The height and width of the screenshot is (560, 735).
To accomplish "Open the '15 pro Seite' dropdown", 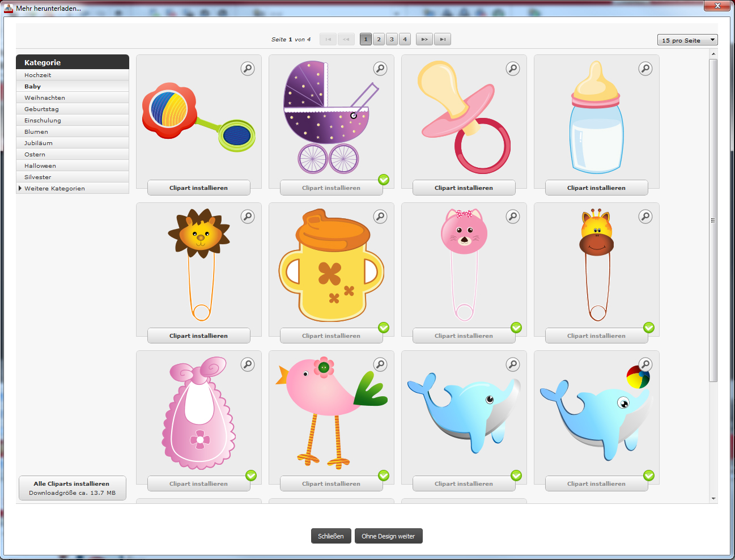I will coord(687,40).
